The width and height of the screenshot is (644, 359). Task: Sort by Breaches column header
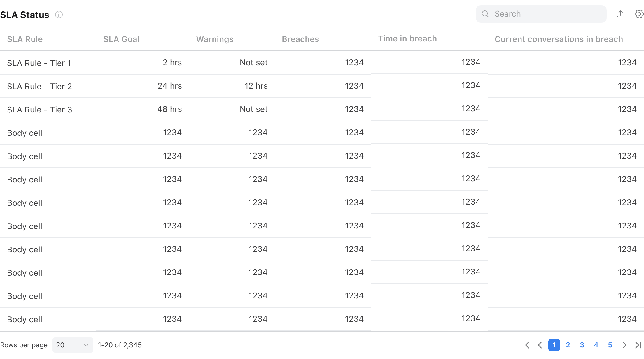click(x=300, y=39)
